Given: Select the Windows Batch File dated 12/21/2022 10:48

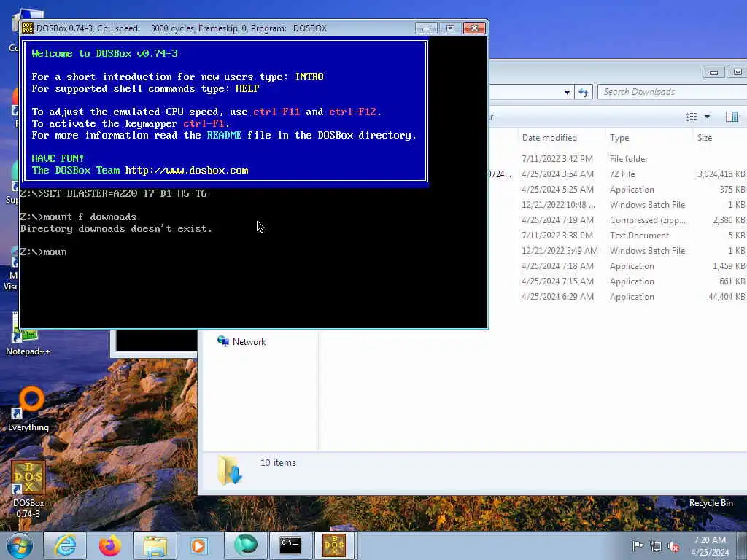Looking at the screenshot, I should coord(619,204).
